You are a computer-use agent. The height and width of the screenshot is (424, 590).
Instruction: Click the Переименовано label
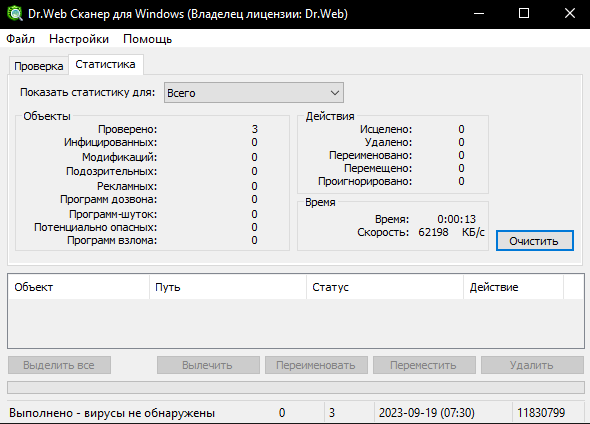coord(370,155)
